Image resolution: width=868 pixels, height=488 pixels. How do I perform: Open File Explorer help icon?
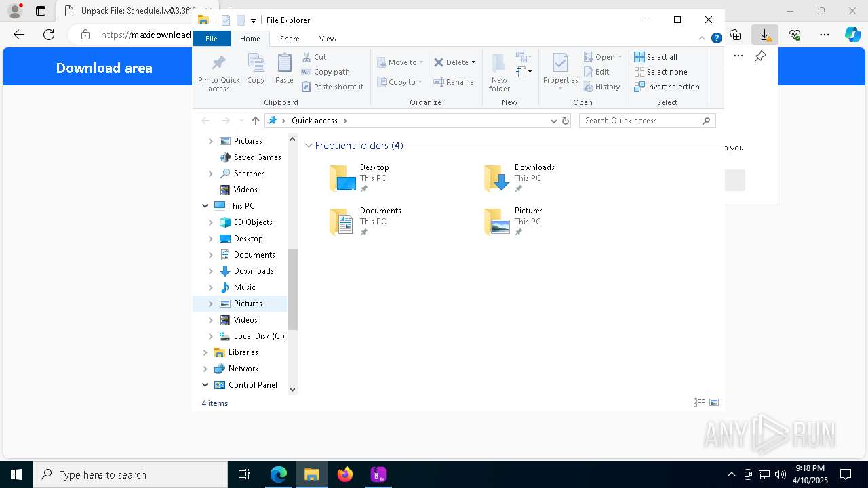[716, 39]
